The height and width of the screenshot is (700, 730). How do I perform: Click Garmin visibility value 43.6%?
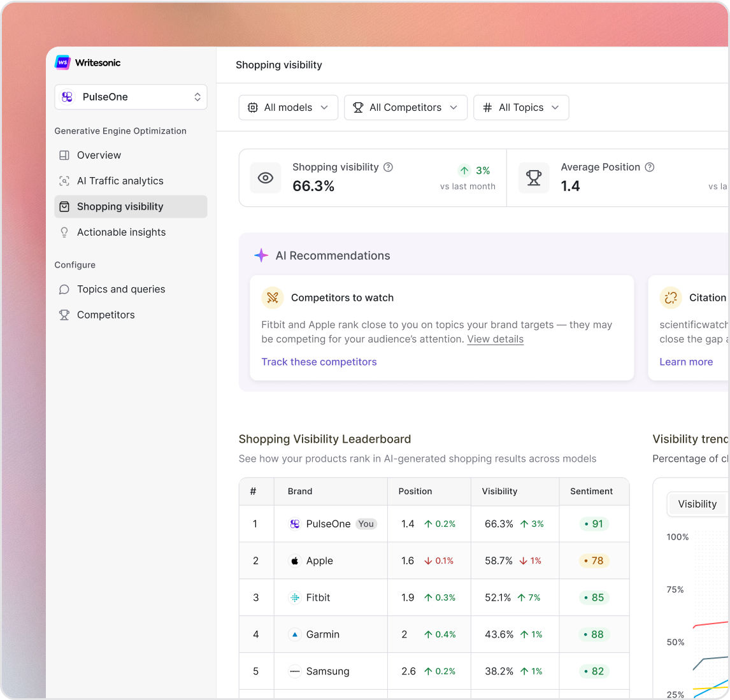pyautogui.click(x=499, y=634)
